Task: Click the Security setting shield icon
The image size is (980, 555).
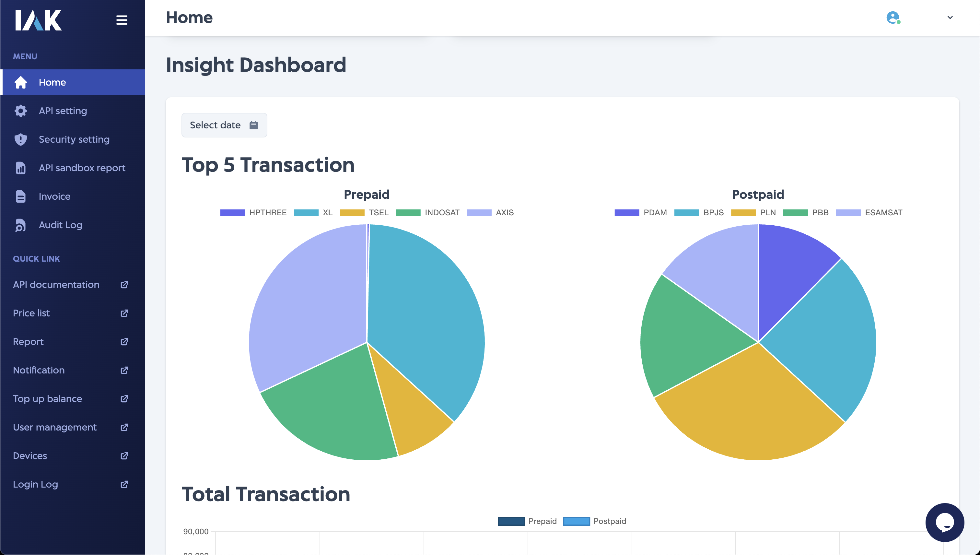Action: coord(19,139)
